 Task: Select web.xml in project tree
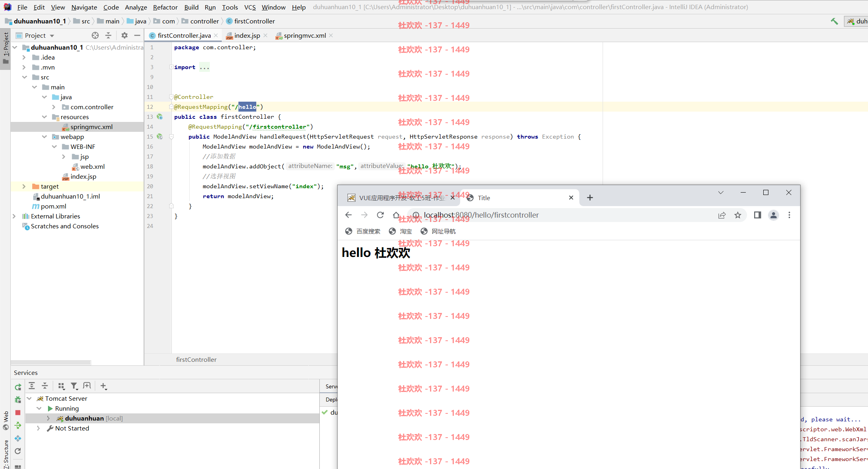coord(88,166)
